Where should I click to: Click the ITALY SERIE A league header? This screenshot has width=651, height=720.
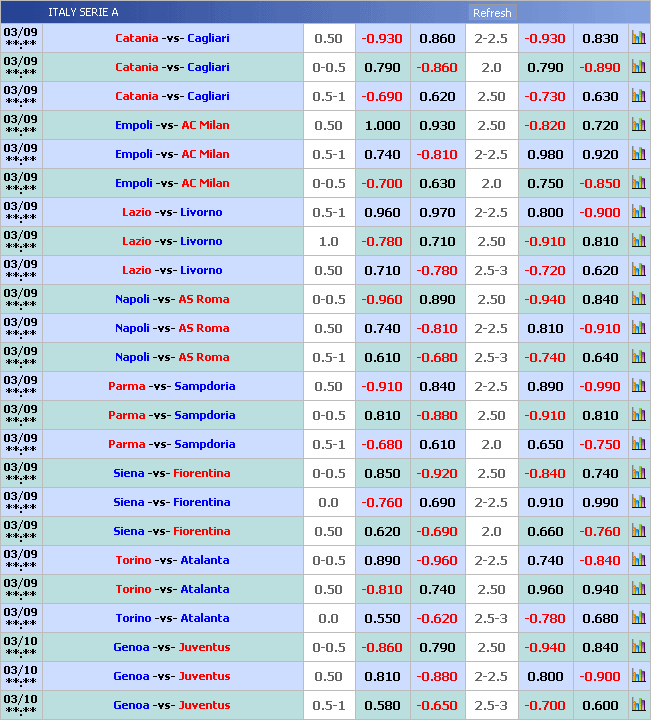click(x=83, y=12)
